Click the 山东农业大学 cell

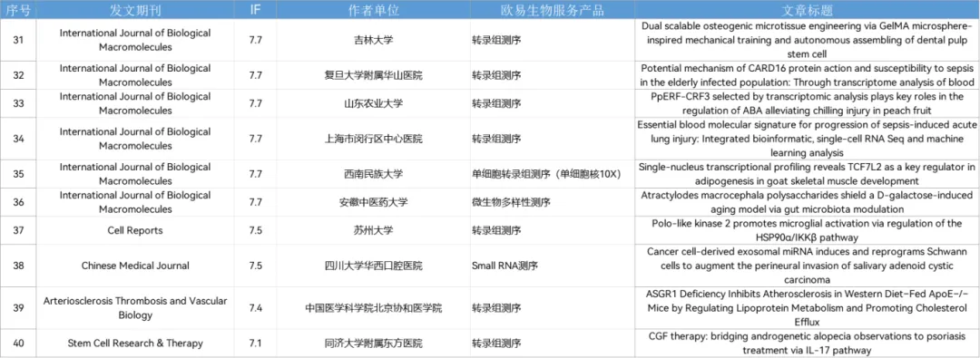373,103
